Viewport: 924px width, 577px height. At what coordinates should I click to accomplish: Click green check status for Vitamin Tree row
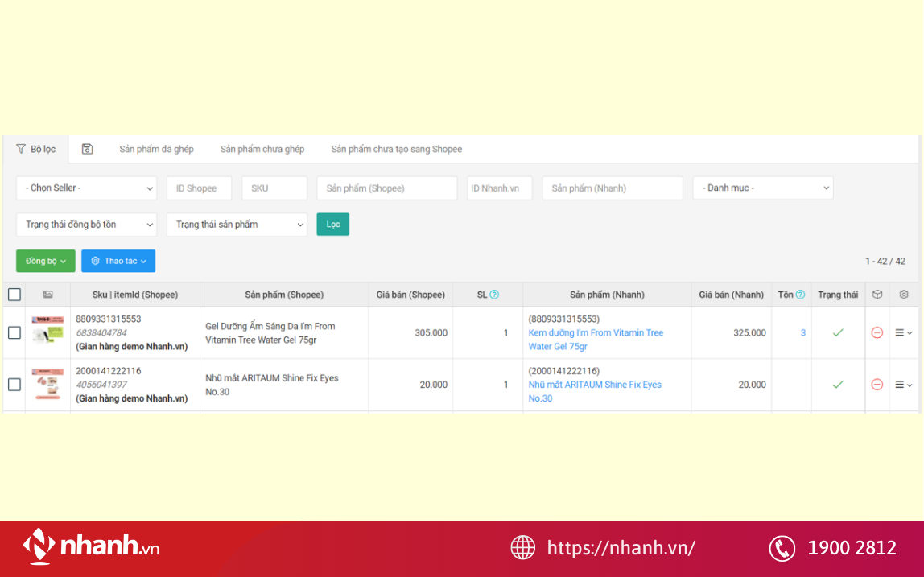click(x=838, y=333)
